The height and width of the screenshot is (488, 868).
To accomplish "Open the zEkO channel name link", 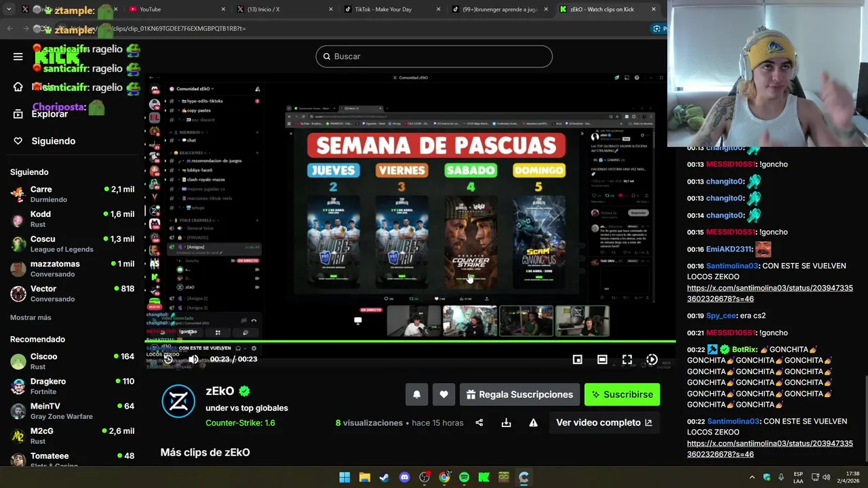I will (220, 391).
